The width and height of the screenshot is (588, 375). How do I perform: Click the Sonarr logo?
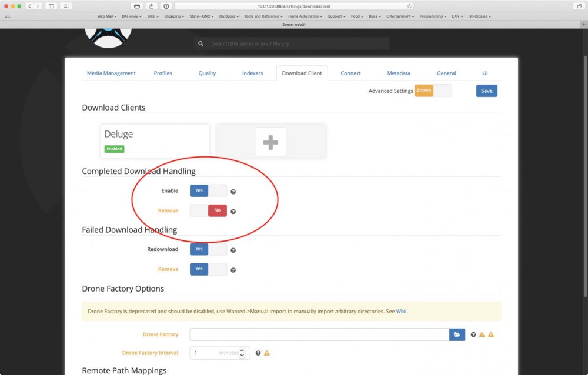(x=108, y=38)
